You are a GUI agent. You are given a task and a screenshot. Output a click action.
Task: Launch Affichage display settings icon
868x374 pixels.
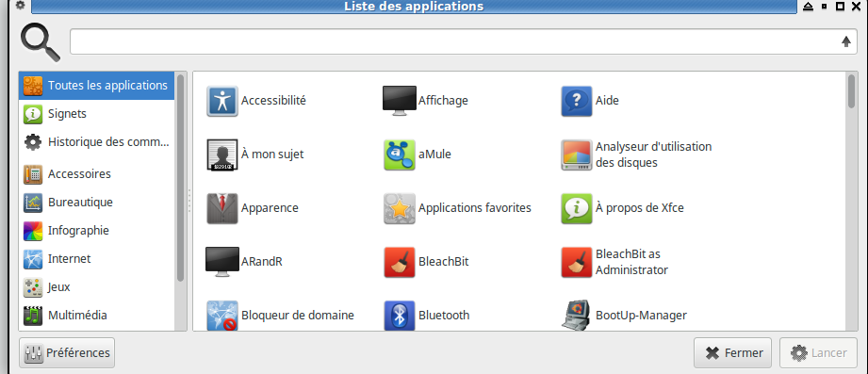click(399, 101)
